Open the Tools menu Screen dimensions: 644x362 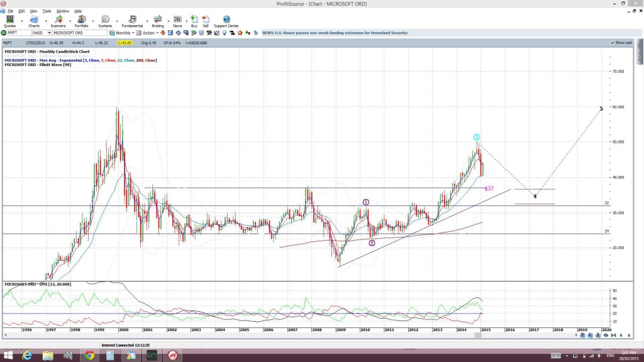click(47, 11)
